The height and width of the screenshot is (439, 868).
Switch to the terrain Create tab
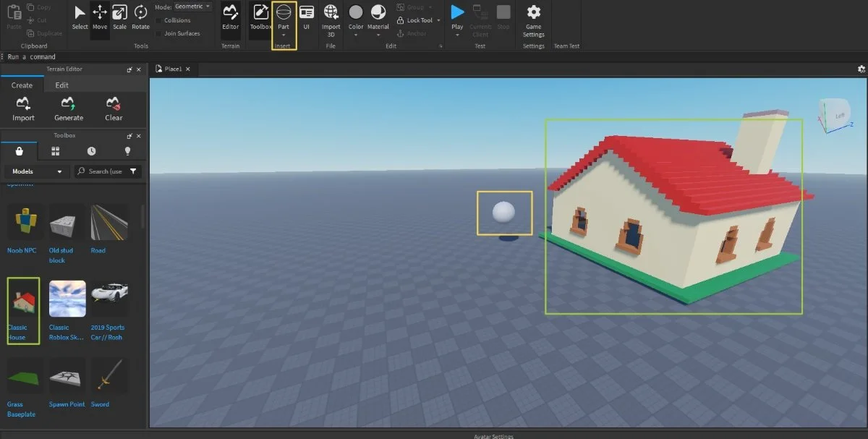[x=22, y=85]
